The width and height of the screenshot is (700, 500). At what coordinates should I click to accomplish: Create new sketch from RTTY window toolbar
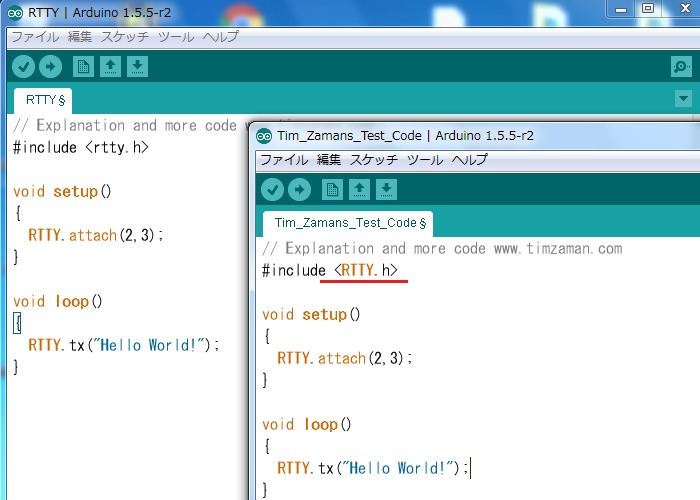click(x=84, y=67)
